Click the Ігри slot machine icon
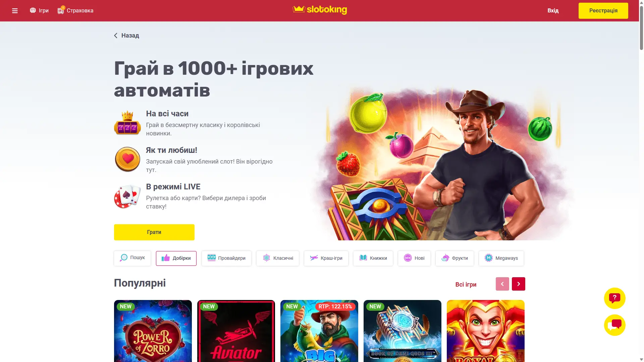Image resolution: width=644 pixels, height=362 pixels. (x=33, y=10)
